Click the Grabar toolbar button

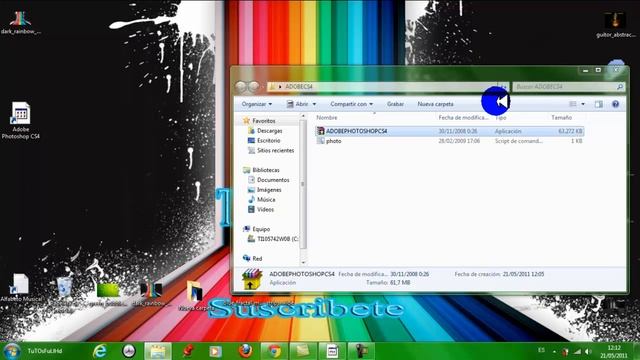coord(395,104)
